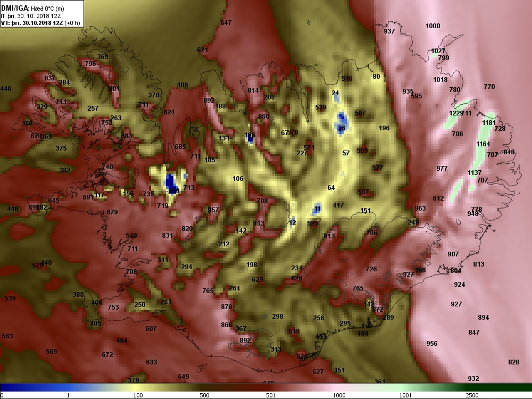Click the DMI/IGA Hæð 0°C title line
The height and width of the screenshot is (399, 532).
32,9
